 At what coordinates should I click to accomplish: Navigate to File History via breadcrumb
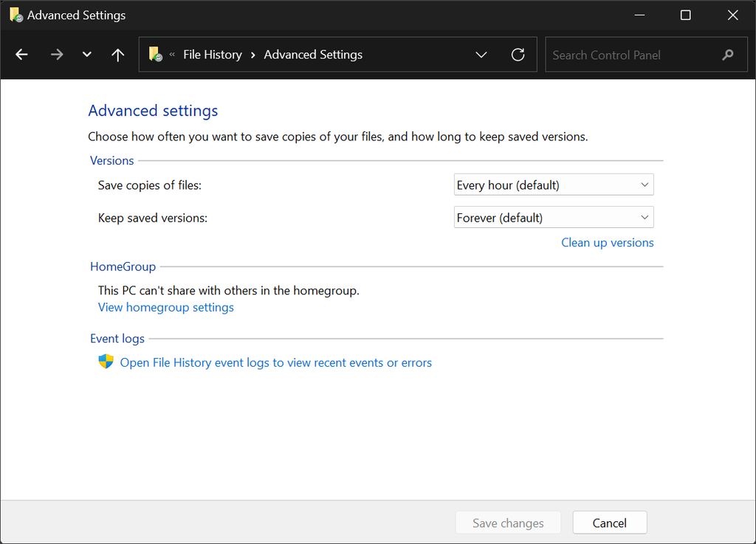pos(213,54)
